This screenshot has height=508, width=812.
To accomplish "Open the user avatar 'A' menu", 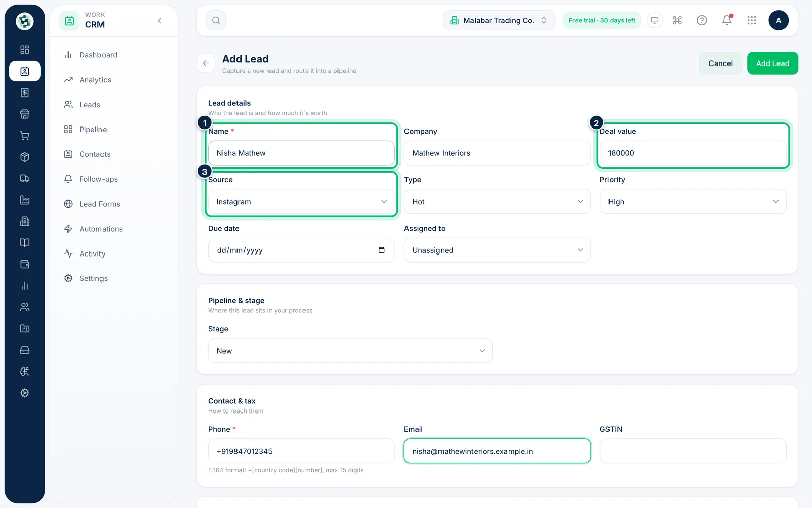I will pos(779,20).
